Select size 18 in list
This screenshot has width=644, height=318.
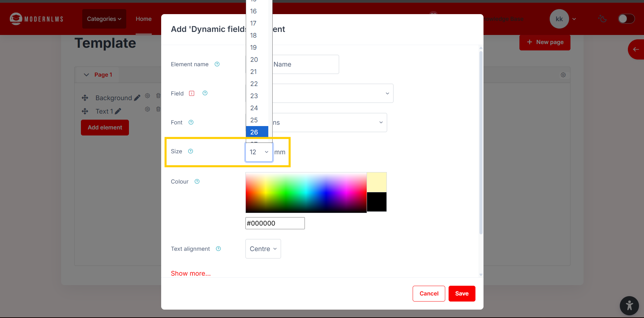pyautogui.click(x=257, y=35)
